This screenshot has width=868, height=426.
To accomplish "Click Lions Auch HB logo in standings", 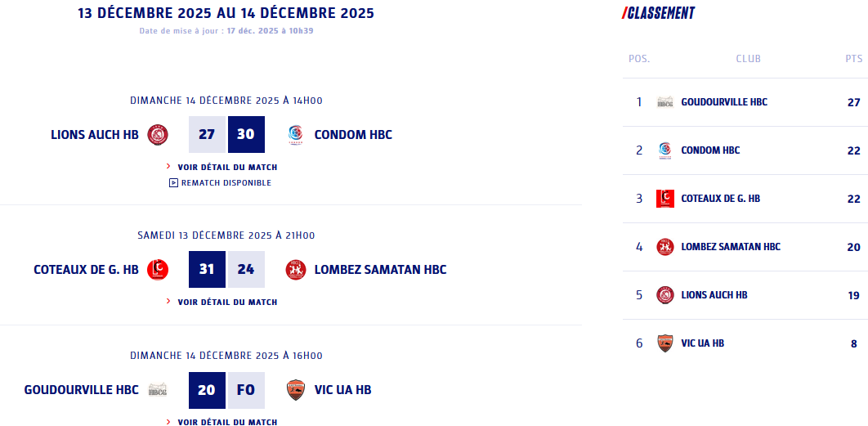I will point(665,295).
